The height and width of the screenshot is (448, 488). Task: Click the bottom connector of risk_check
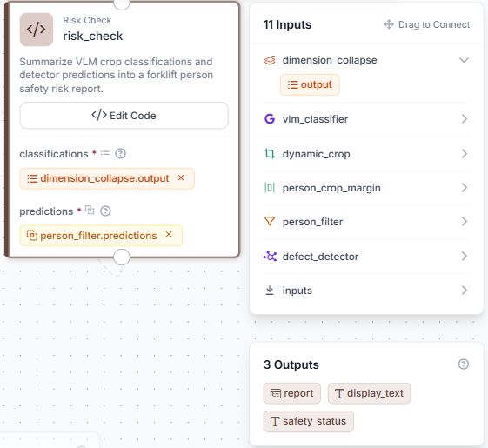(122, 257)
